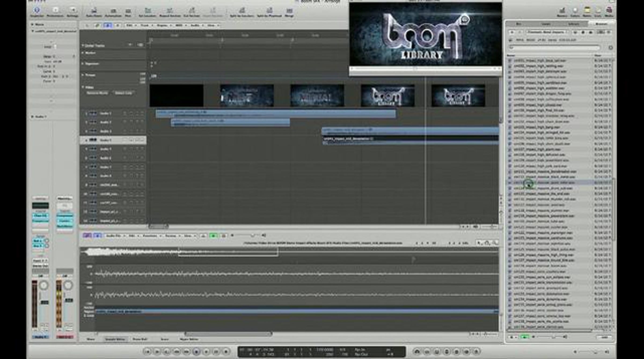This screenshot has width=644, height=359.
Task: Switch to the Bin tab
Action: coord(519,24)
